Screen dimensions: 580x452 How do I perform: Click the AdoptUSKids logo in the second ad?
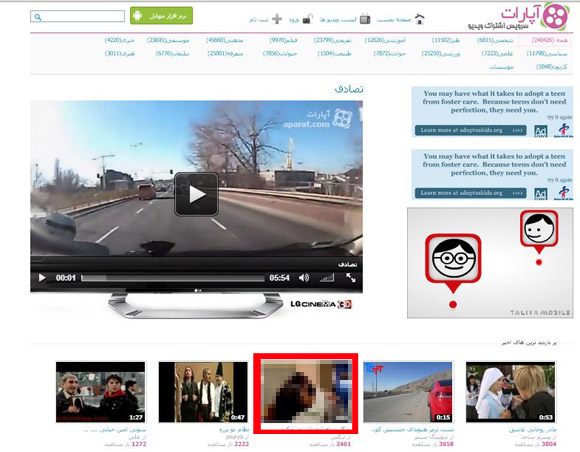[563, 193]
